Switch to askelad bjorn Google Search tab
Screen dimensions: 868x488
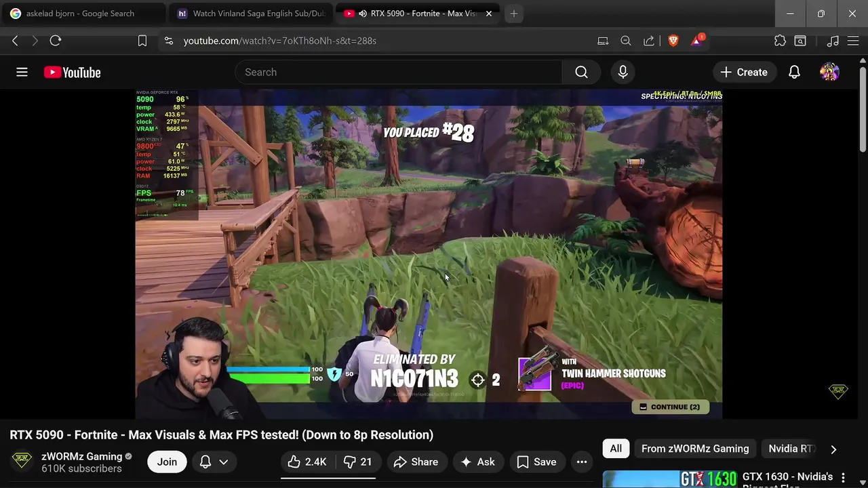[x=83, y=14]
